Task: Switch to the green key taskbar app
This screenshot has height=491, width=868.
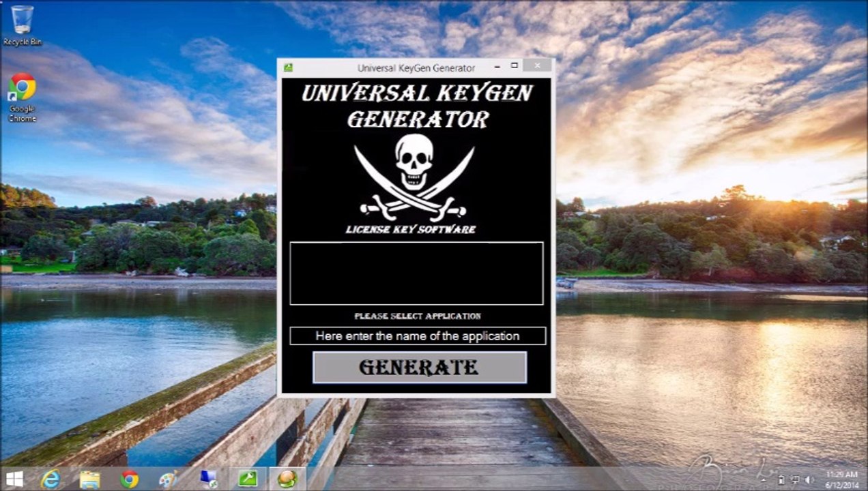Action: (x=248, y=479)
